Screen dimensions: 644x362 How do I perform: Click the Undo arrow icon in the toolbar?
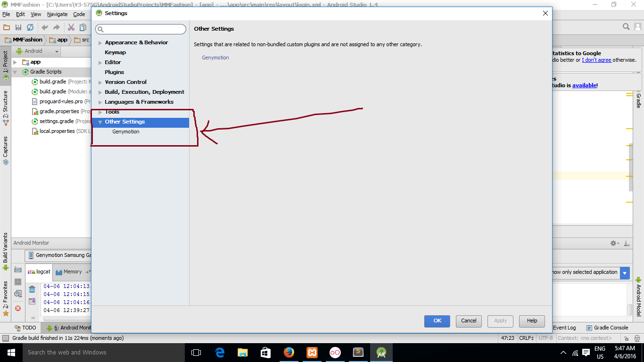45,27
